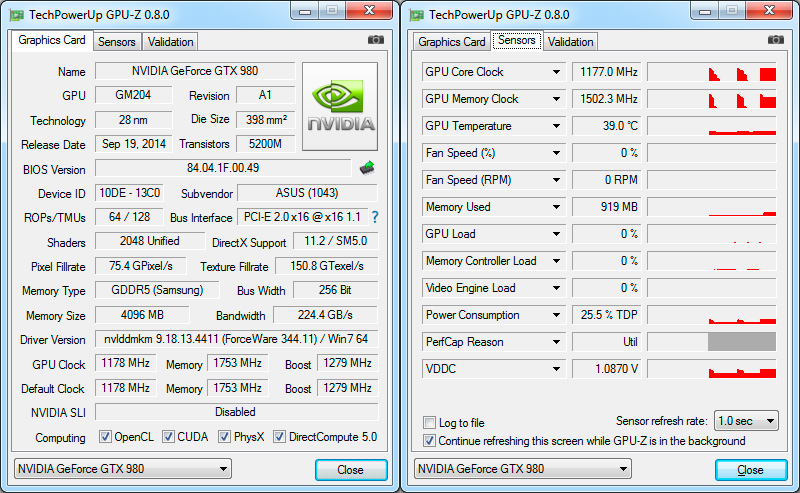Click the Device ID value 10DE - 13C0

tap(129, 193)
